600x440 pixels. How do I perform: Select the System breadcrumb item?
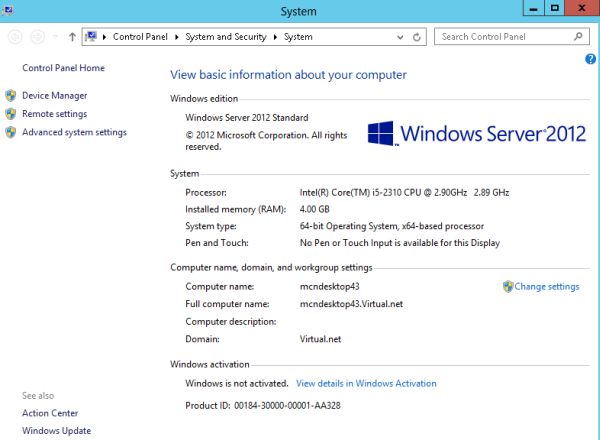(298, 37)
